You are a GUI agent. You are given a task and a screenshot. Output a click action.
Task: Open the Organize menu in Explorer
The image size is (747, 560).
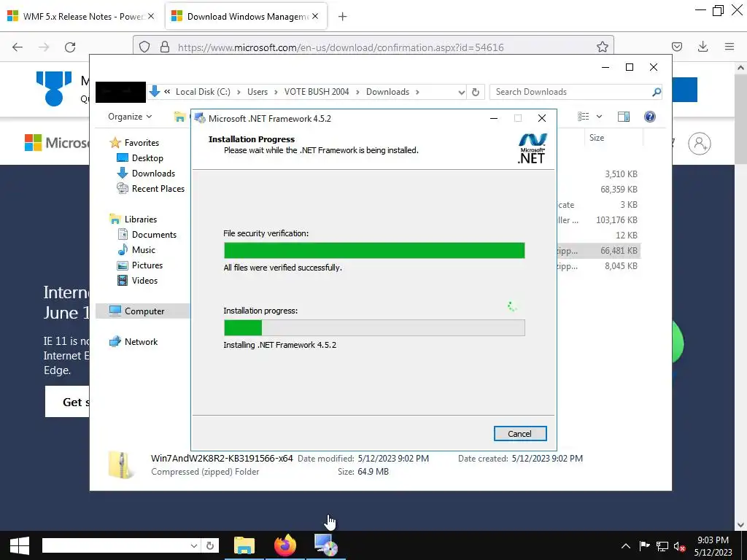pos(130,117)
